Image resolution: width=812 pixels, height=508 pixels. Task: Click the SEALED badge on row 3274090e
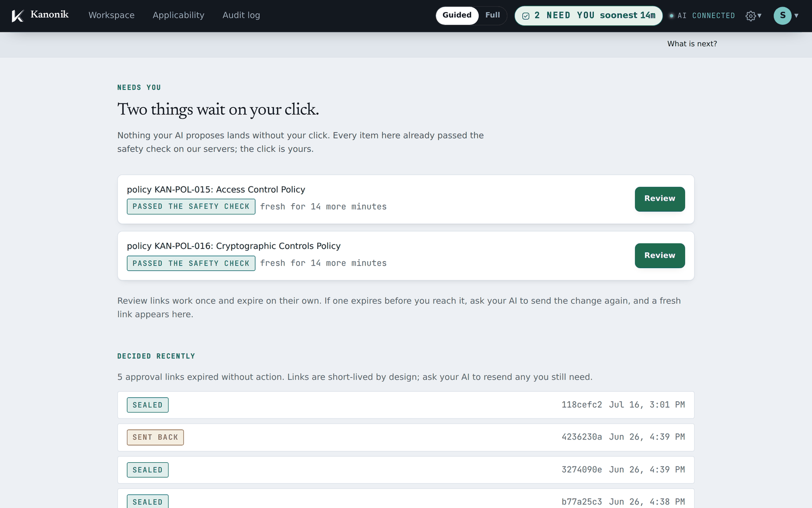[x=148, y=470]
